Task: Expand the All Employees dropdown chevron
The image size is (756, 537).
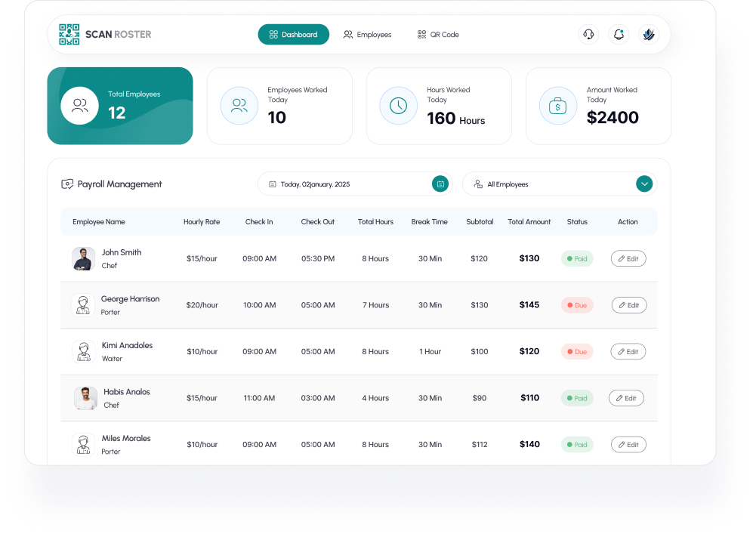Action: pos(644,184)
